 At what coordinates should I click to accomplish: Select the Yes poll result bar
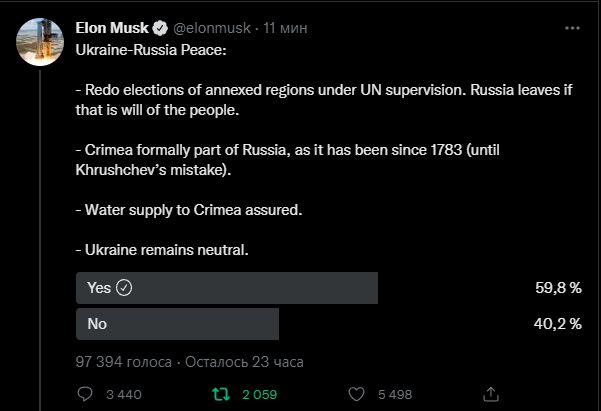[x=227, y=288]
